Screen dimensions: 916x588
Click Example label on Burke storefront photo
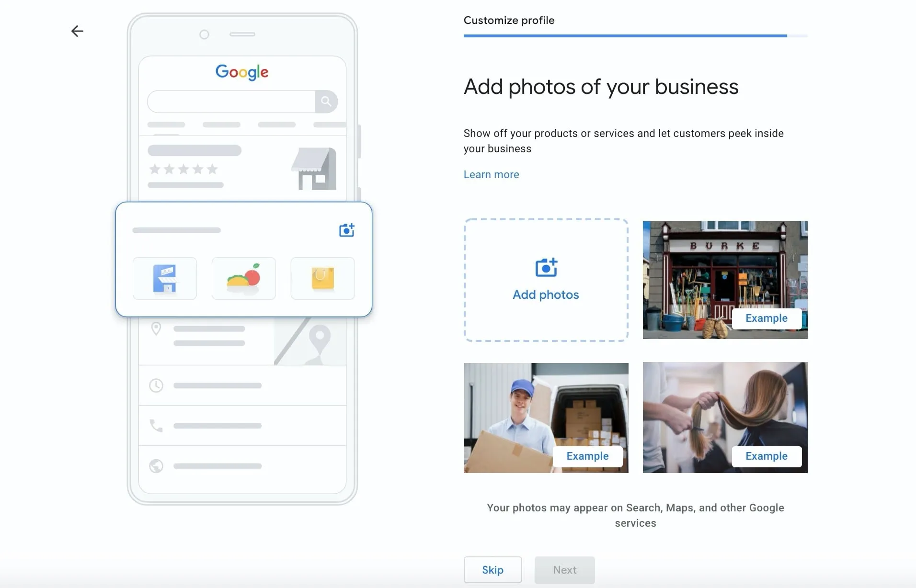tap(767, 318)
